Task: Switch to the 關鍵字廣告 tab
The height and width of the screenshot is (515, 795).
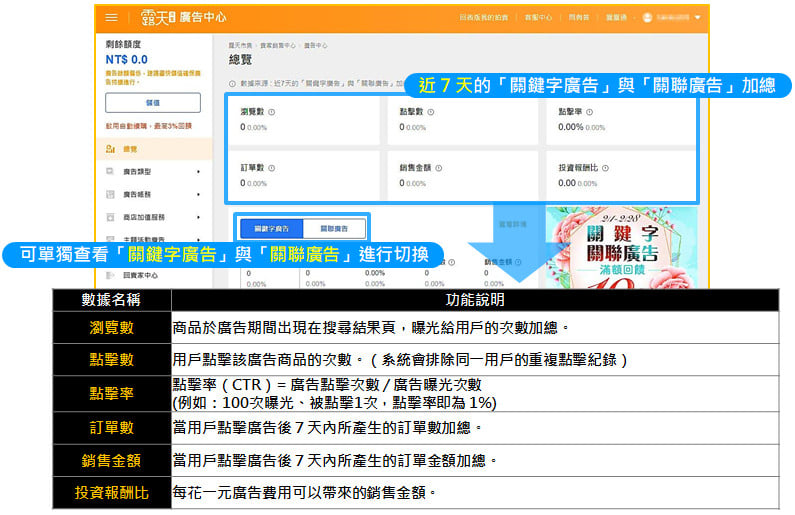Action: tap(271, 229)
